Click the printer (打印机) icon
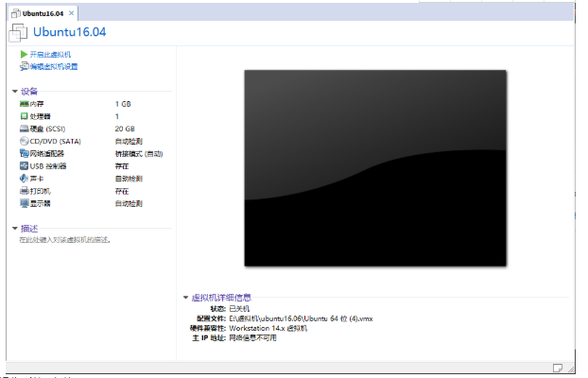The height and width of the screenshot is (378, 588). pyautogui.click(x=24, y=191)
